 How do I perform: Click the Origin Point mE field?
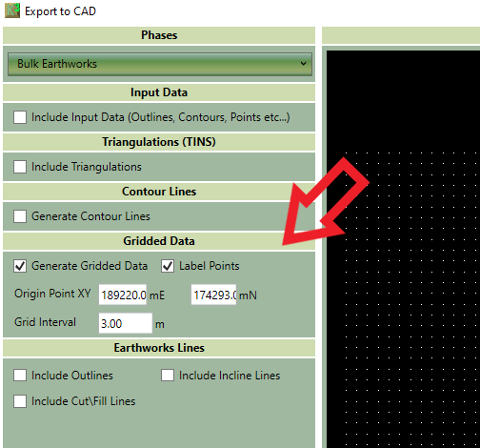pyautogui.click(x=123, y=295)
